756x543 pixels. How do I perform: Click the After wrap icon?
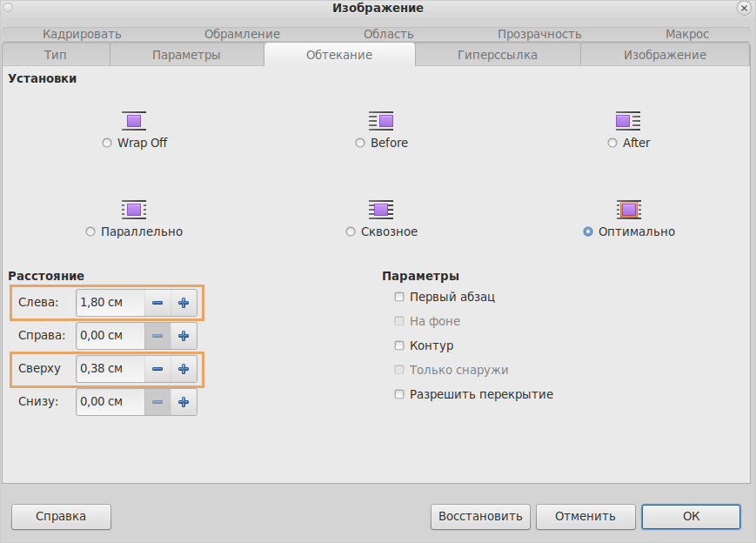coord(628,120)
